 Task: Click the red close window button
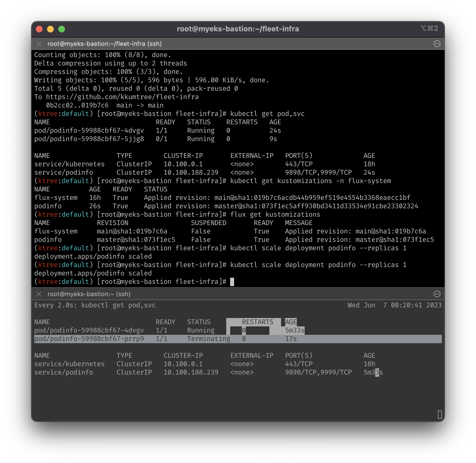[39, 29]
